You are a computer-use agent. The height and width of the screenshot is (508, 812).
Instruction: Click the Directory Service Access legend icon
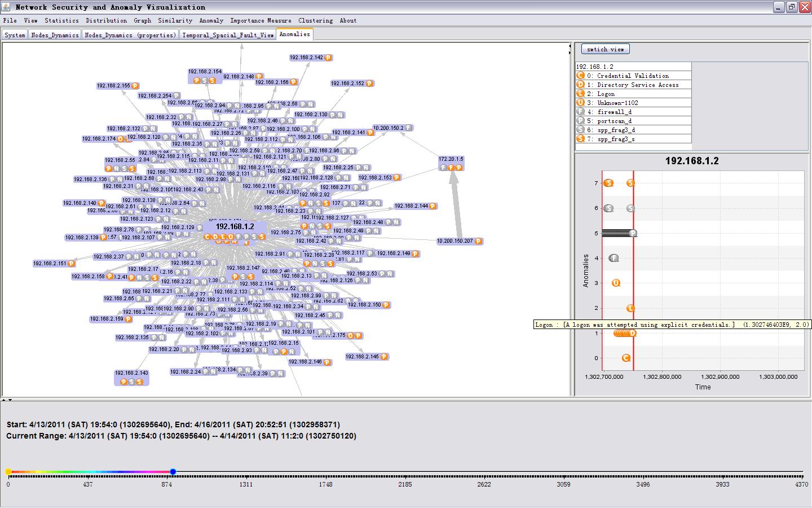coord(580,85)
